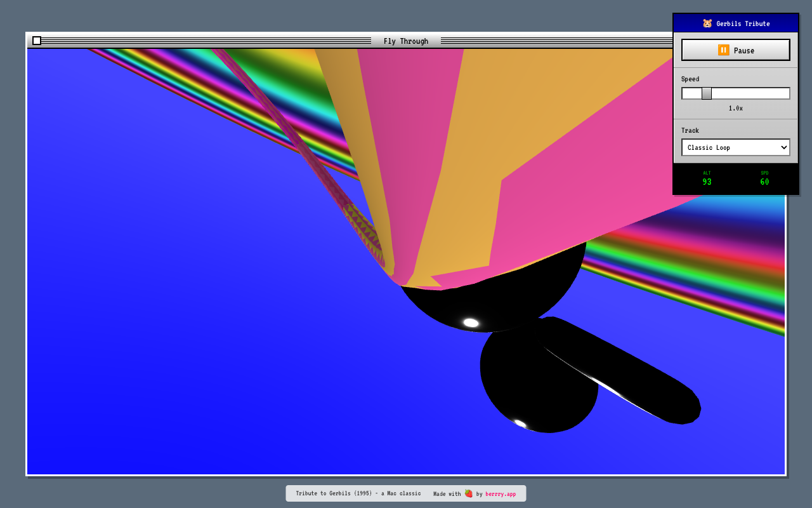The height and width of the screenshot is (508, 812).
Task: Click the close box of Fly Through window
Action: pos(37,41)
